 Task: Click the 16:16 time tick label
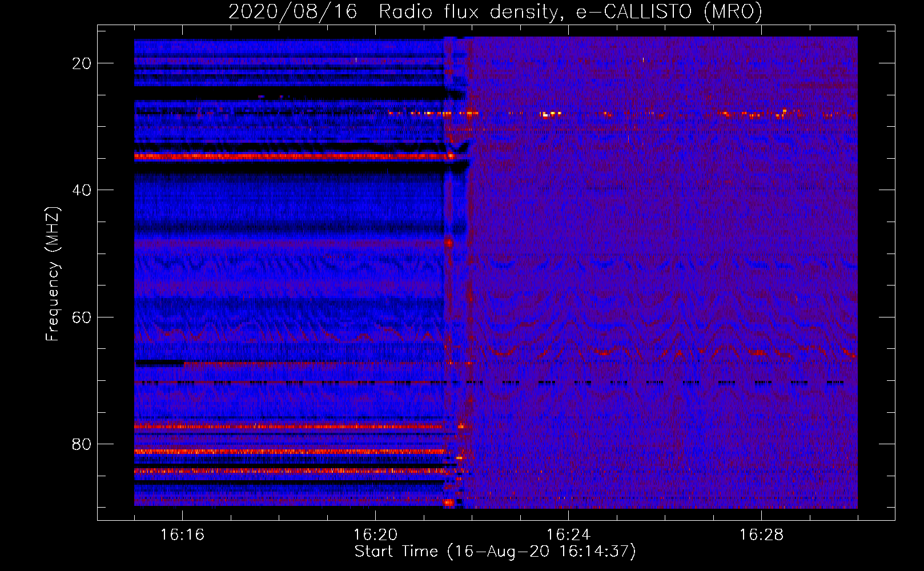tap(182, 535)
